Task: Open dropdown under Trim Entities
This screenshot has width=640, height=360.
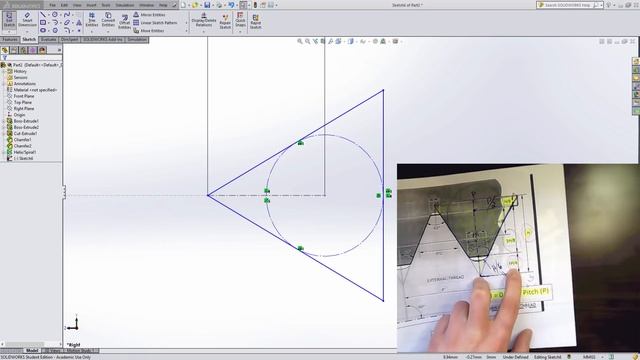Action: (x=92, y=31)
